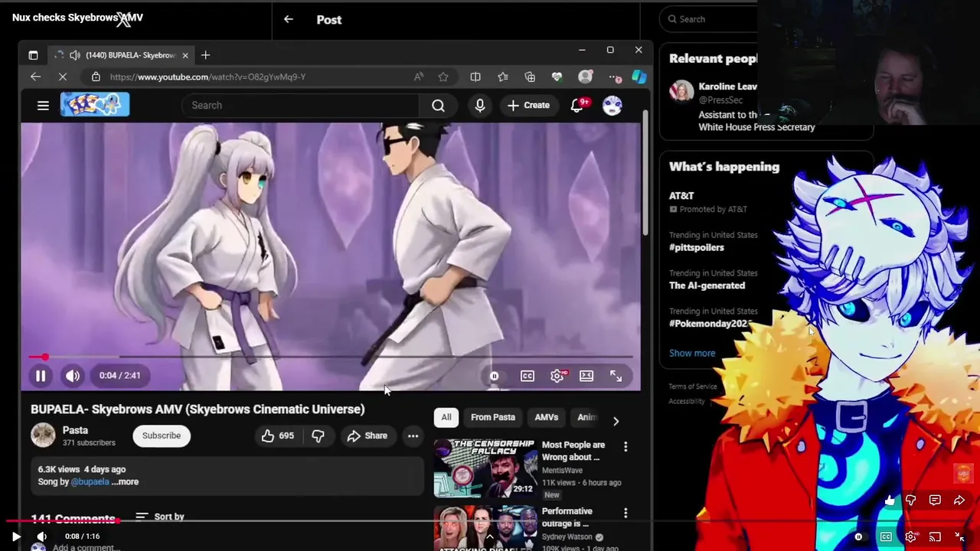The height and width of the screenshot is (551, 980).
Task: Click the youtube.com address bar
Action: coord(253,77)
